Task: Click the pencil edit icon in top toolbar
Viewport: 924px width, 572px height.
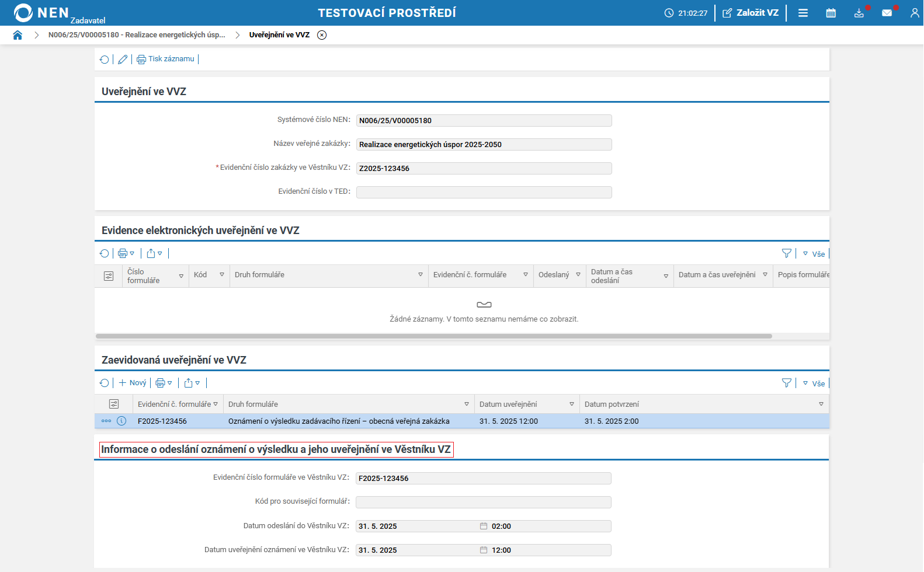Action: [123, 60]
